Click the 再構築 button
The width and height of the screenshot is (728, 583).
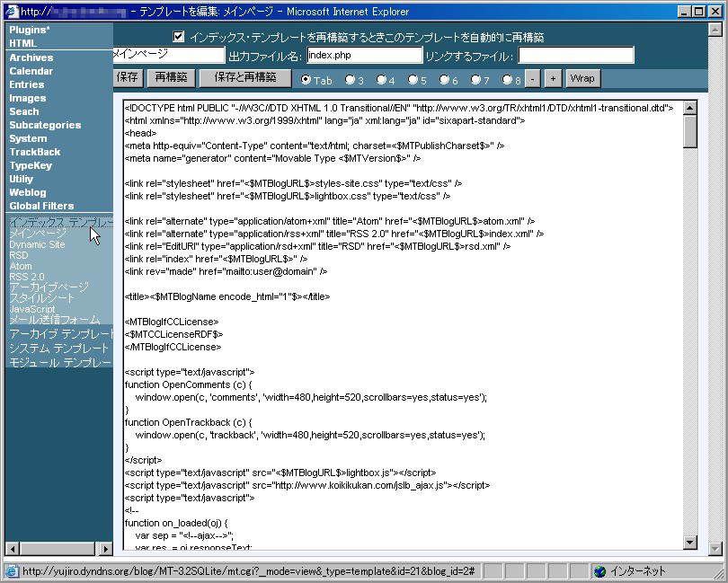pos(172,77)
